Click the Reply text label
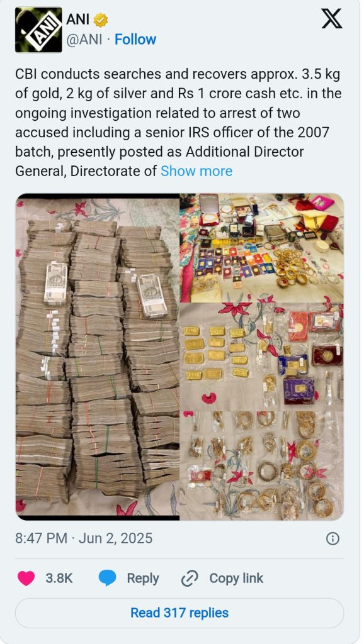The width and height of the screenshot is (364, 644). coord(143,579)
